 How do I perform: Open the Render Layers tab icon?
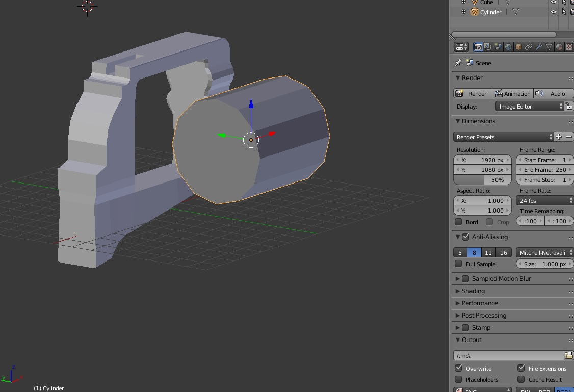click(488, 47)
